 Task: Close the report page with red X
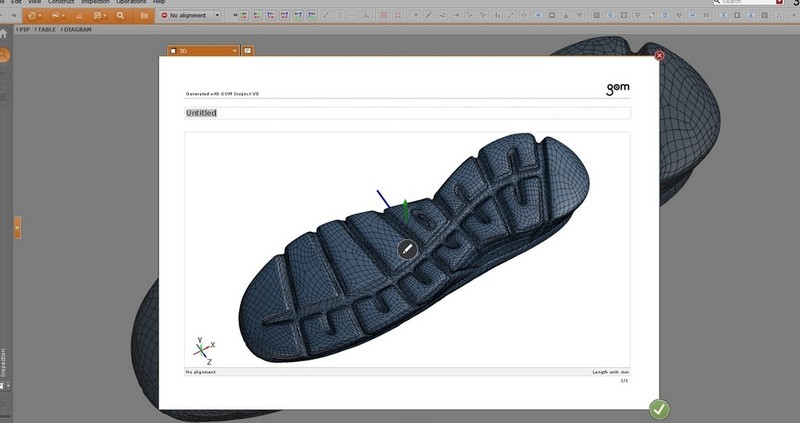[659, 56]
